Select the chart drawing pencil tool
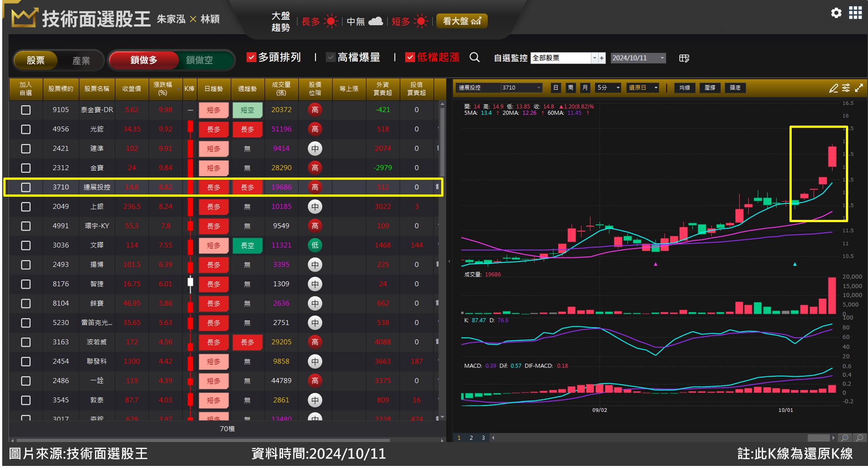 (x=833, y=88)
